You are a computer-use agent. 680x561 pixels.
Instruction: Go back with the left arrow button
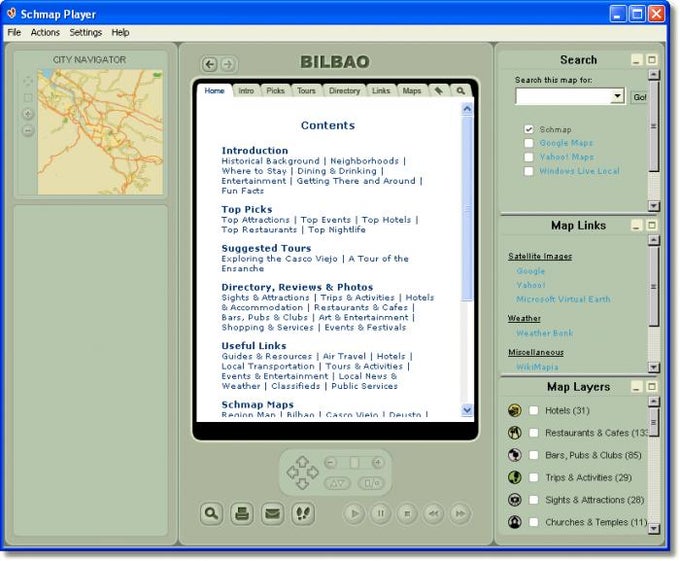210,65
